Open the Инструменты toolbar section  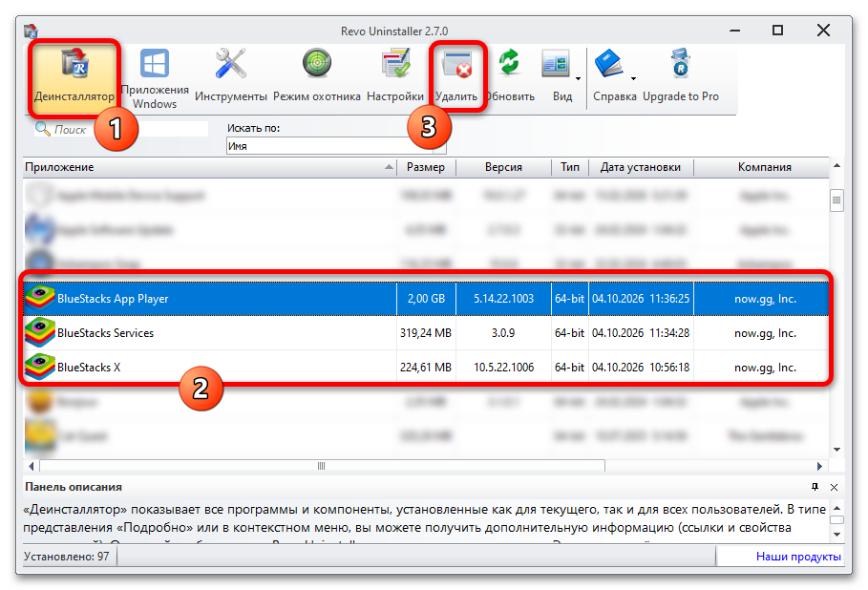point(231,77)
